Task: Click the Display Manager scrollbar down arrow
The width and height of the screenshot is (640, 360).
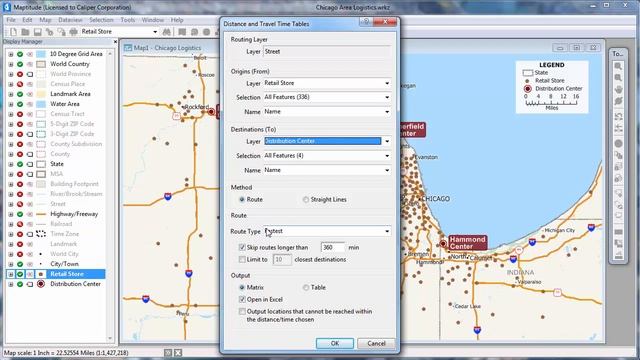Action: pyautogui.click(x=110, y=338)
